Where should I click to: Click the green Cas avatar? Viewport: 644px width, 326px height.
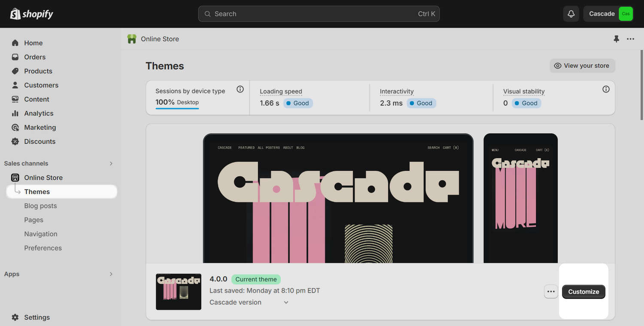[626, 14]
